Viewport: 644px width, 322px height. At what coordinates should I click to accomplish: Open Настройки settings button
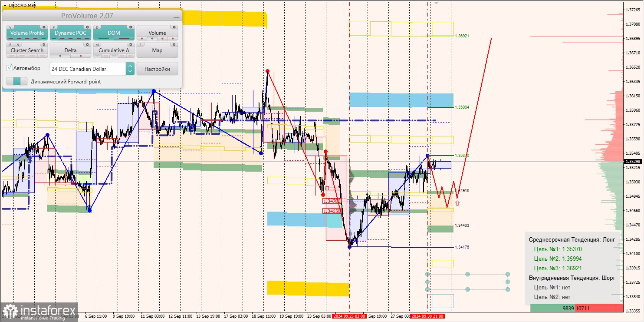(x=157, y=69)
